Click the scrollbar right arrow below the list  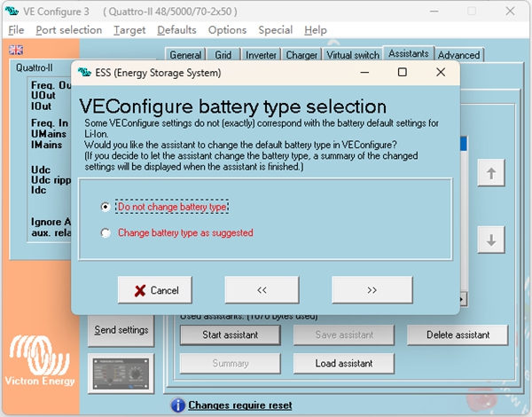point(463,300)
